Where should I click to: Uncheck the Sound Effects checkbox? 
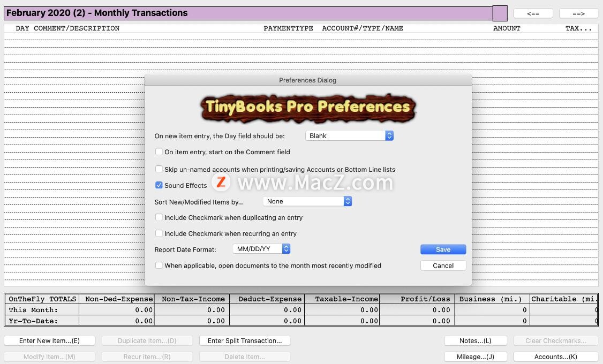click(159, 185)
